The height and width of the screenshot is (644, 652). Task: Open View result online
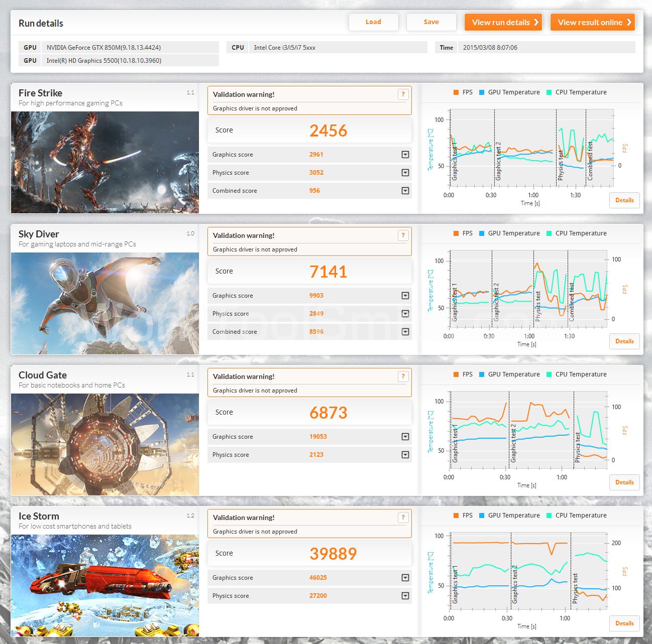(x=593, y=22)
